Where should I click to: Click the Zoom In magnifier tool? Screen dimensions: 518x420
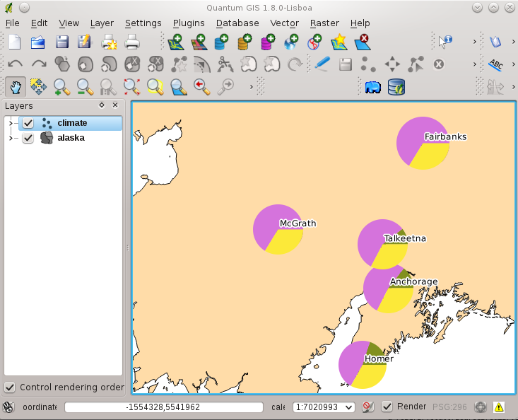coord(61,87)
